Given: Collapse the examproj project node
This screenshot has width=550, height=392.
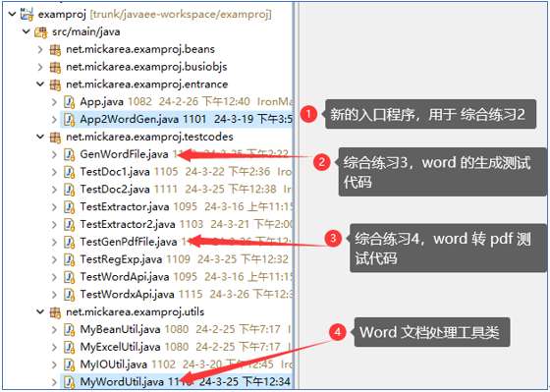Looking at the screenshot, I should [12, 14].
